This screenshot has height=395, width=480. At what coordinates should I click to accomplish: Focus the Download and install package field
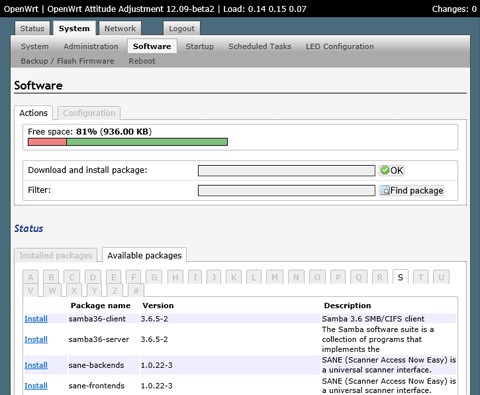(x=286, y=170)
